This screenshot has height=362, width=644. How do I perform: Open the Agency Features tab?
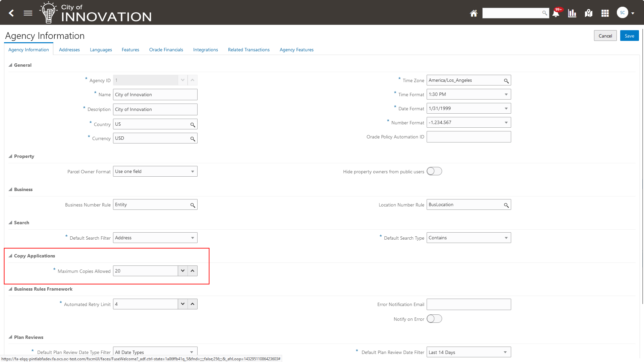pos(297,50)
